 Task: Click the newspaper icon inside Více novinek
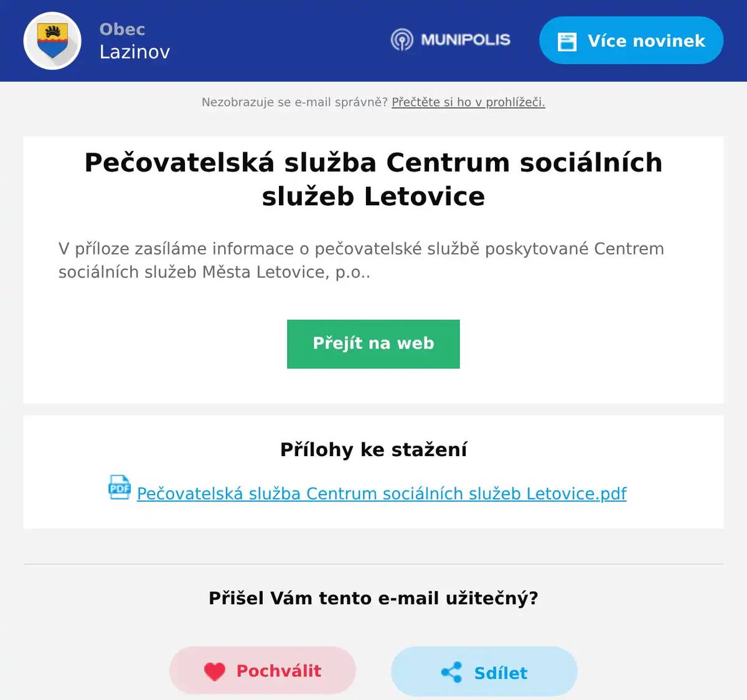pos(567,40)
